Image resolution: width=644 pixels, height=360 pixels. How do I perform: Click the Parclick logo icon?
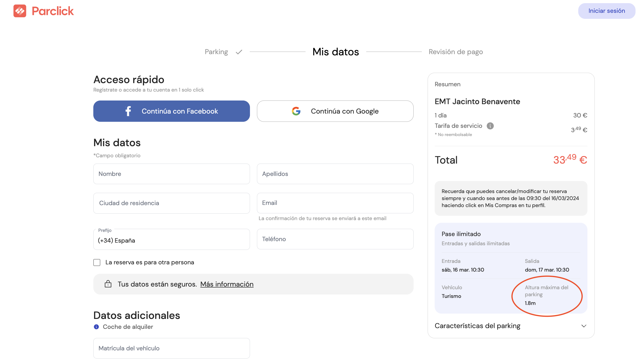point(20,11)
